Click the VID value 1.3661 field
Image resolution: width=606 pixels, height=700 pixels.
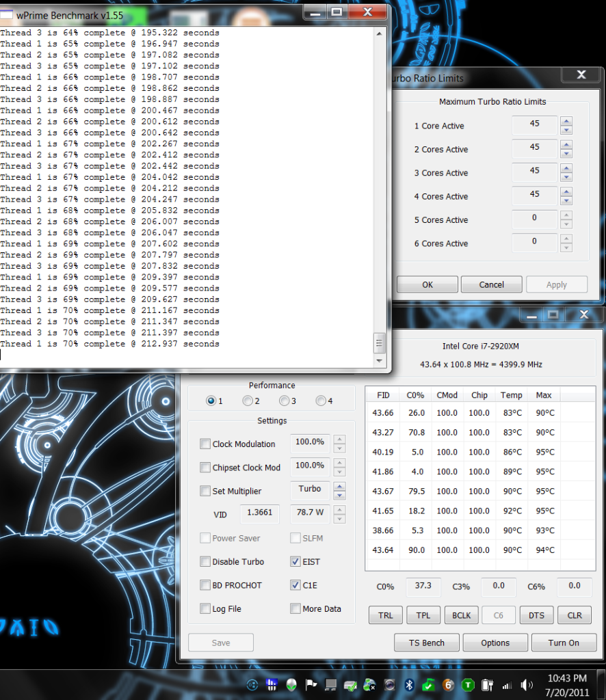(x=259, y=513)
